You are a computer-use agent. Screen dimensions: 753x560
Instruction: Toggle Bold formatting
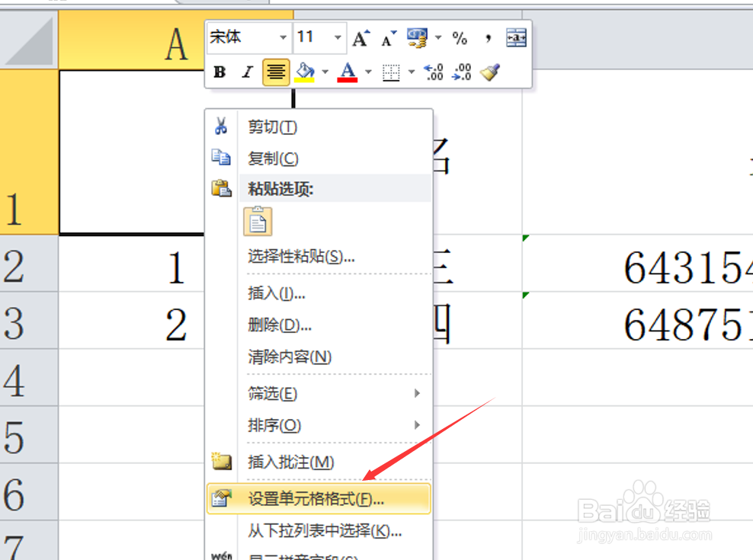pos(219,72)
